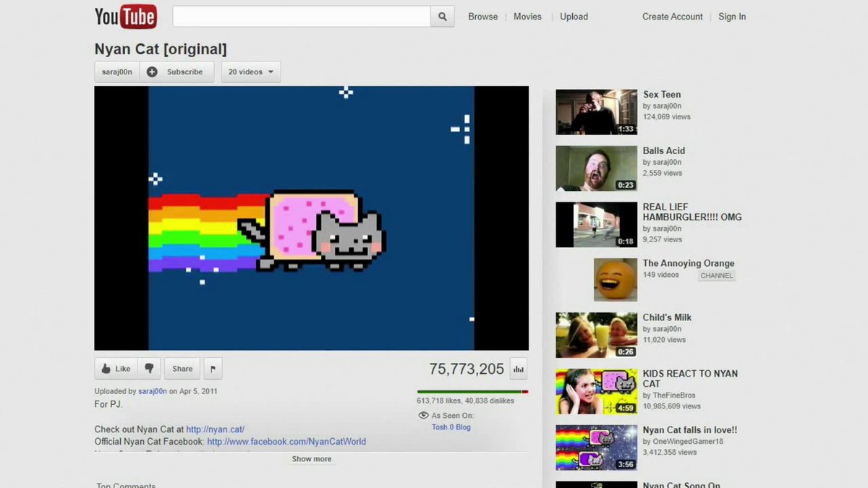The height and width of the screenshot is (488, 868).
Task: Click inside the YouTube search field
Action: click(302, 17)
